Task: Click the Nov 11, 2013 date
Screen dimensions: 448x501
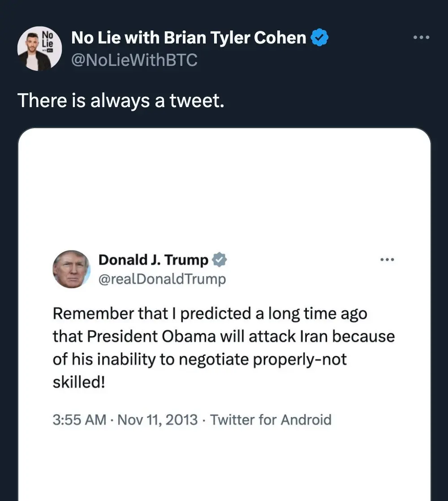Action: (x=157, y=420)
